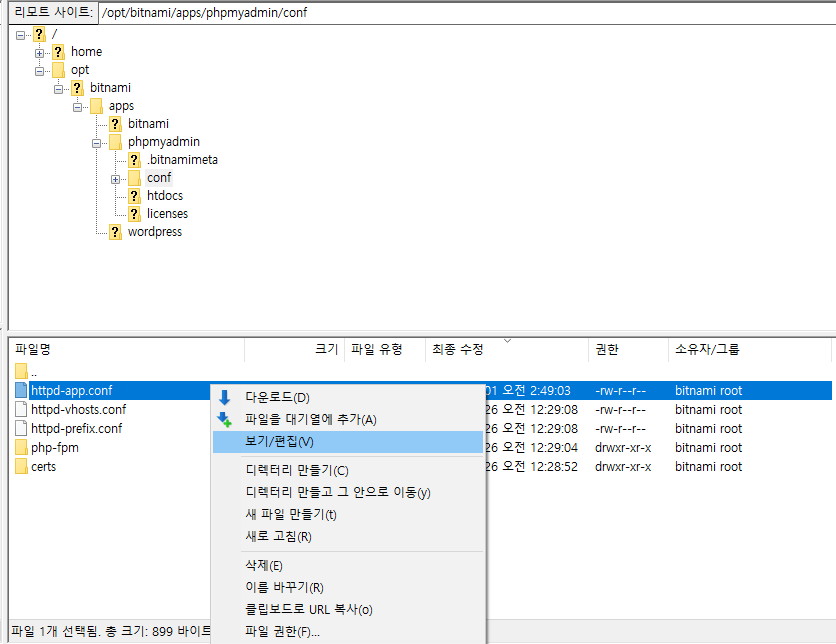The image size is (836, 644).
Task: Choose Create new file (새 파일 만들기)
Action: click(x=348, y=514)
